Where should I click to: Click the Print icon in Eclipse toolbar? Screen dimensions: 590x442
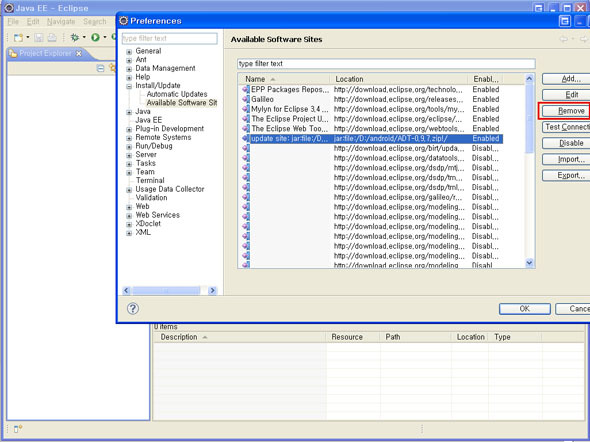52,38
